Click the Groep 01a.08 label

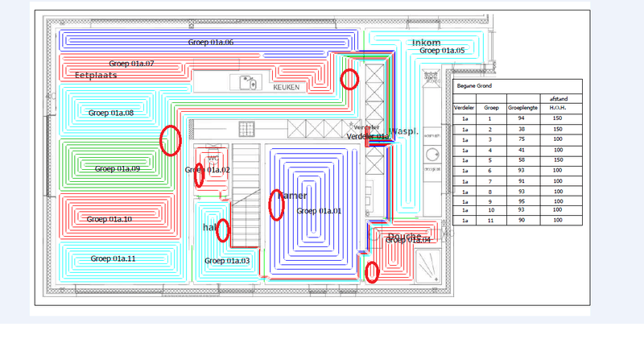point(111,113)
